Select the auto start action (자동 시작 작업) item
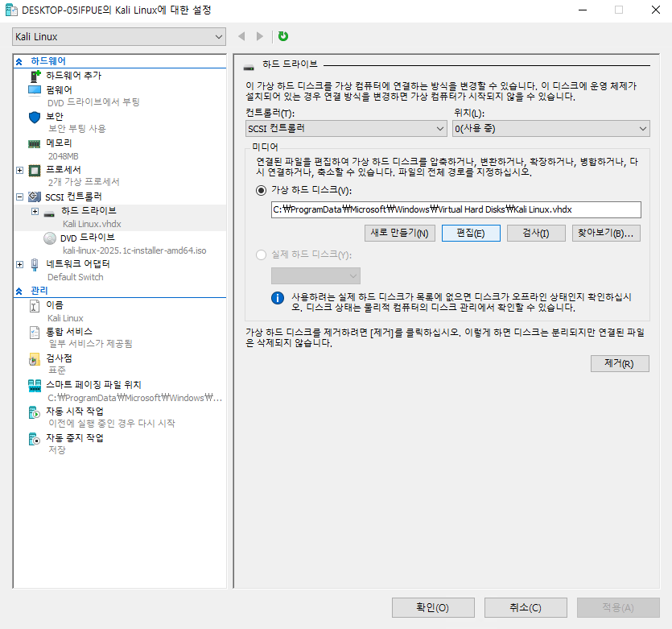672x629 pixels. (75, 412)
